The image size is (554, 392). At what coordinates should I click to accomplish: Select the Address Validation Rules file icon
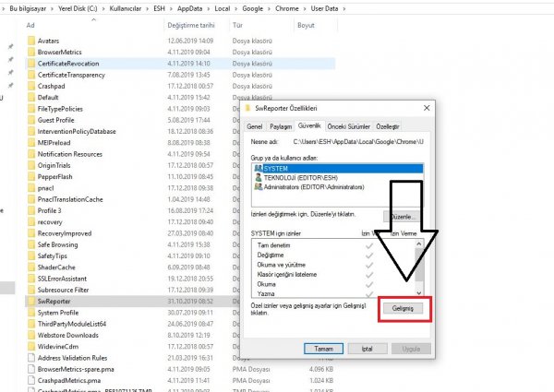[30, 357]
